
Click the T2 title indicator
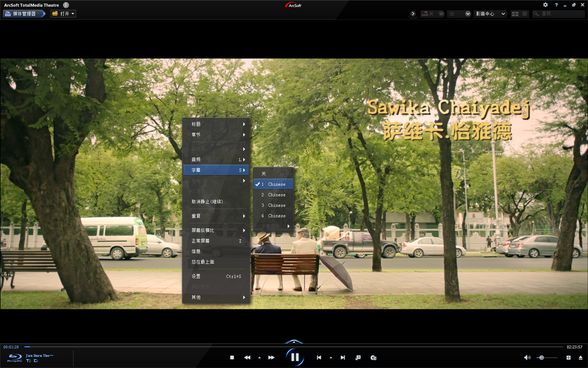pos(29,361)
